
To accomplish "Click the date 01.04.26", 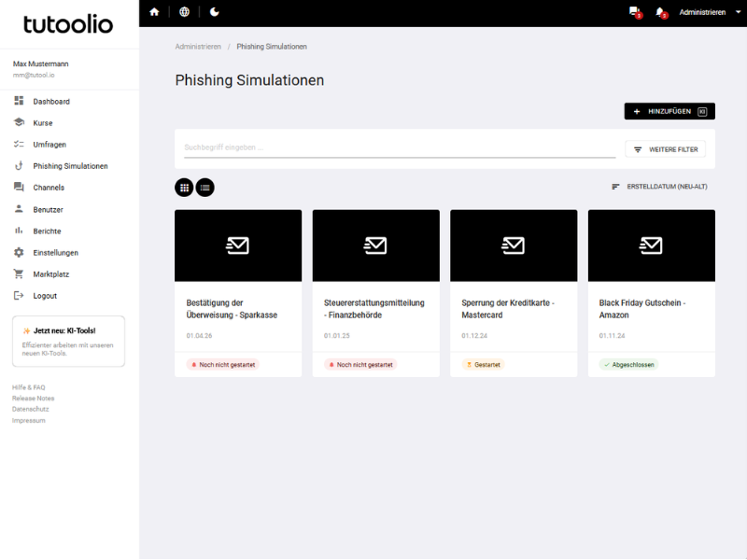I will click(199, 336).
